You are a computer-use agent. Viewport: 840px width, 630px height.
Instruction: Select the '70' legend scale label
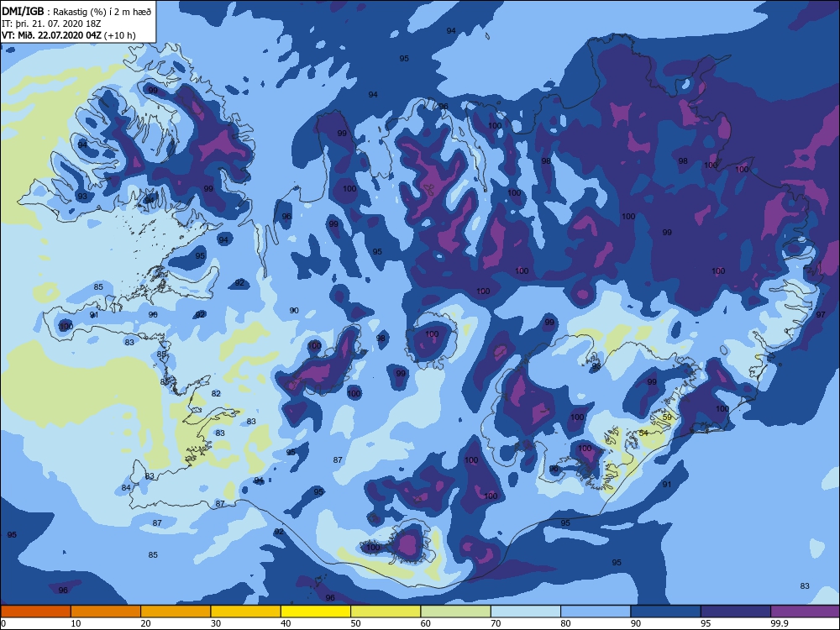click(x=496, y=623)
